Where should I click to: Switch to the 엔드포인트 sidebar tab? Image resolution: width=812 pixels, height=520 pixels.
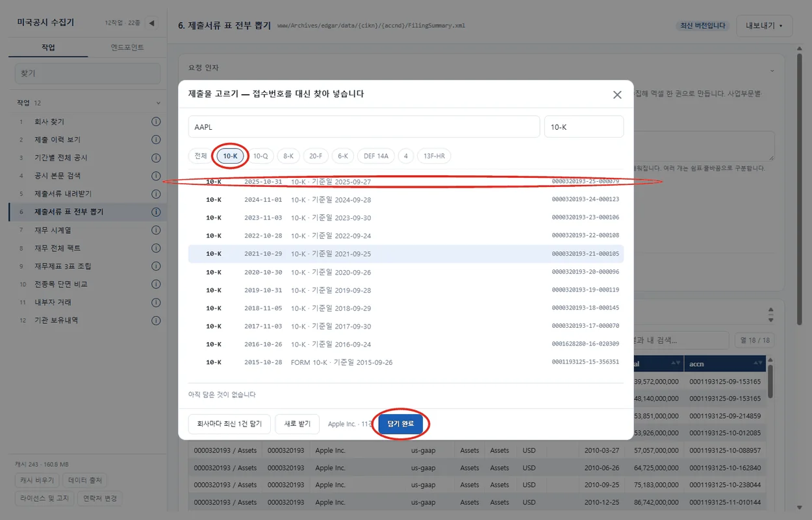pos(127,48)
